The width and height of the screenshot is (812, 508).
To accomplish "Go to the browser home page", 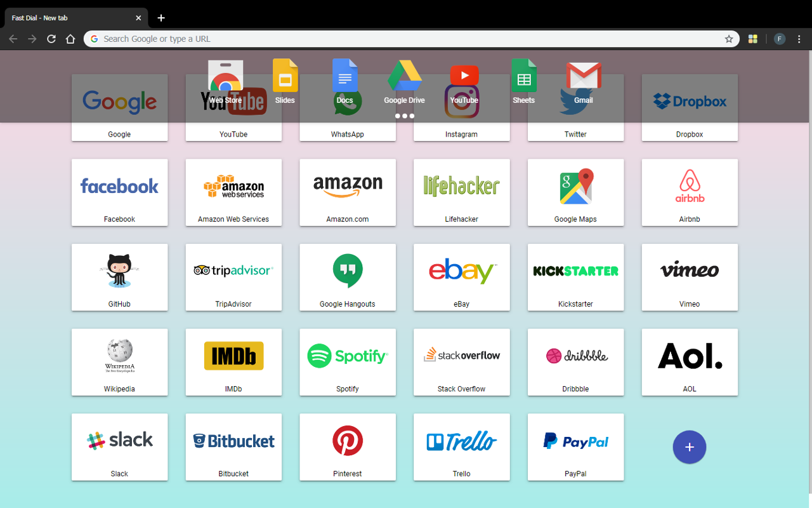I will coord(70,39).
